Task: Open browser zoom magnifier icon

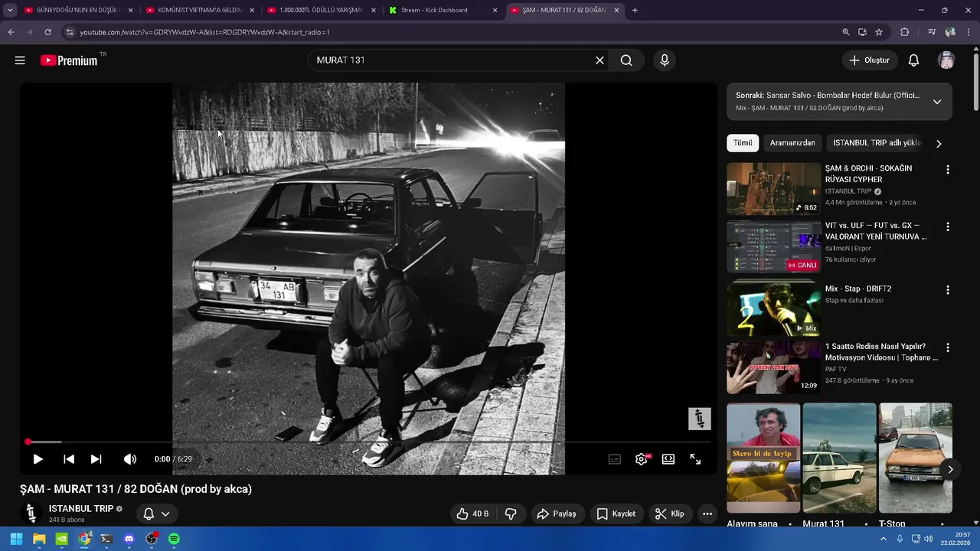Action: point(845,32)
